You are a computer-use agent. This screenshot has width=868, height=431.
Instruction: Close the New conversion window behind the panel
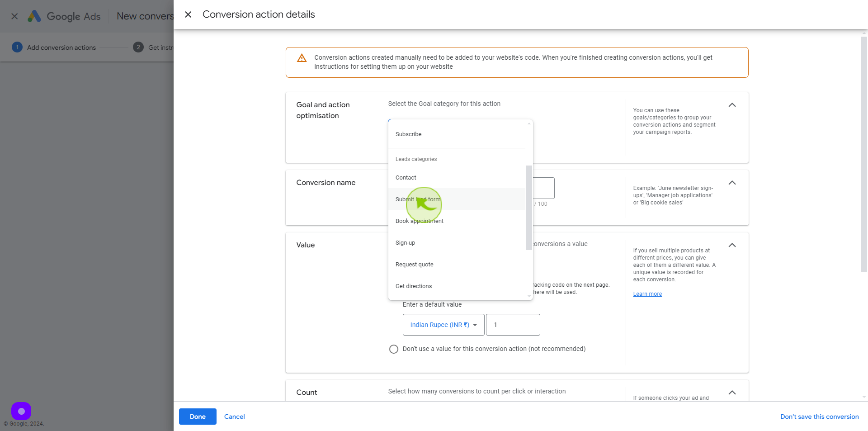coord(14,16)
